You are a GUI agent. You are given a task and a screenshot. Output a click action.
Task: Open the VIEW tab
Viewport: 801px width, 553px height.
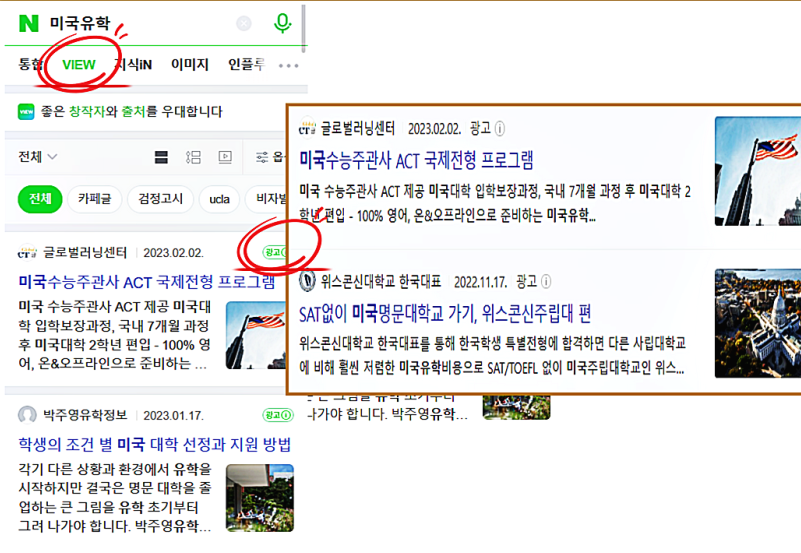(x=79, y=65)
